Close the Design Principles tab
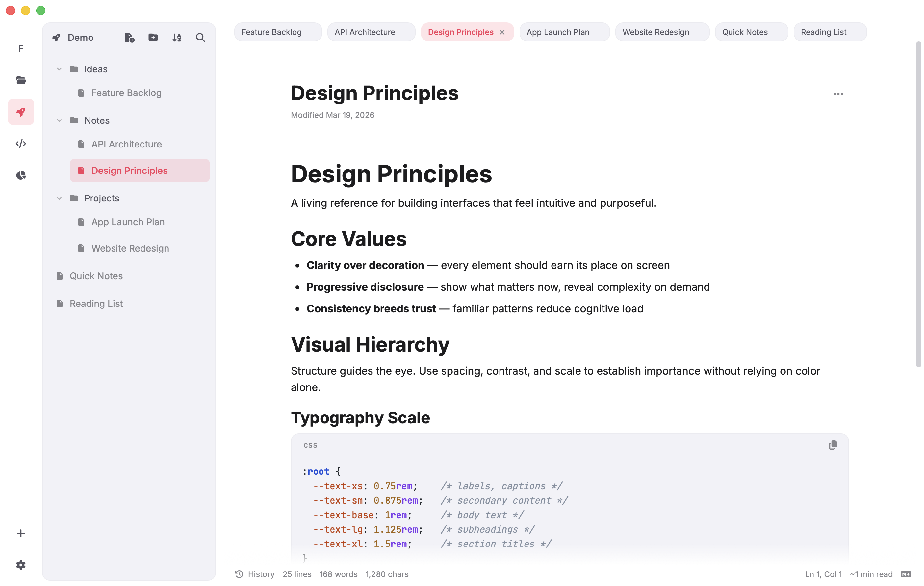 [502, 32]
